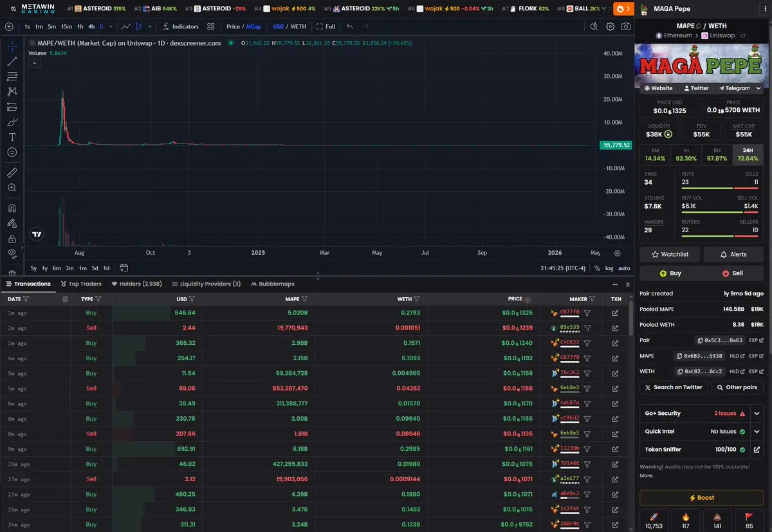Open the Indicators dialog
This screenshot has width=772, height=532.
pos(180,26)
